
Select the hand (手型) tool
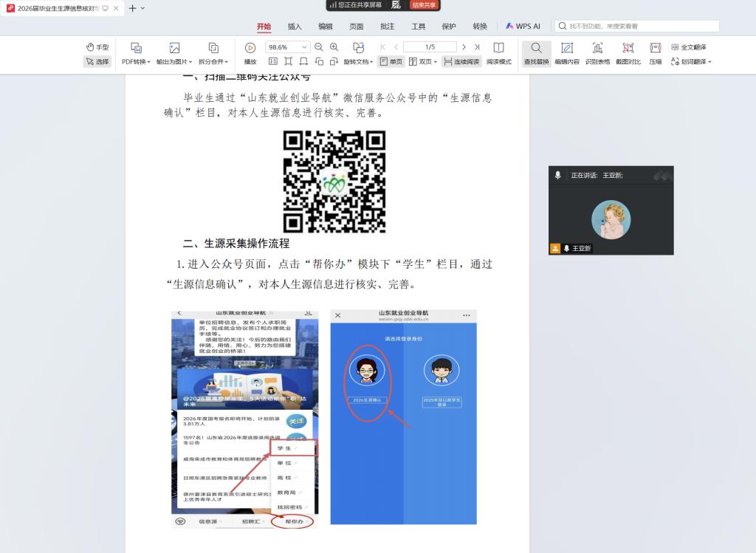[x=97, y=47]
